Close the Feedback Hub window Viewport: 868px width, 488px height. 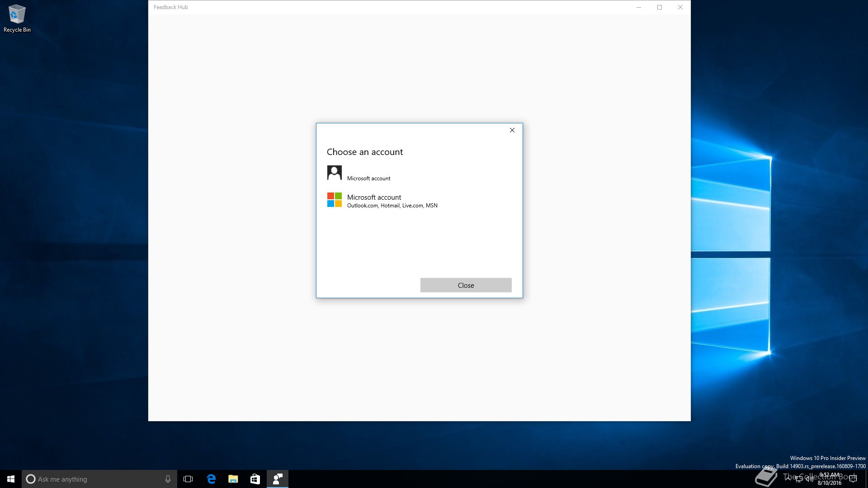(680, 7)
